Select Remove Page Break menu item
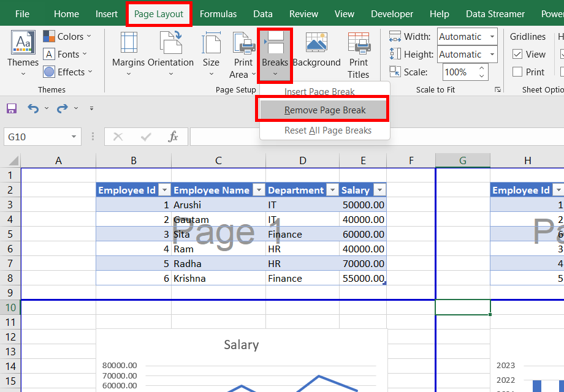This screenshot has width=564, height=392. point(324,110)
